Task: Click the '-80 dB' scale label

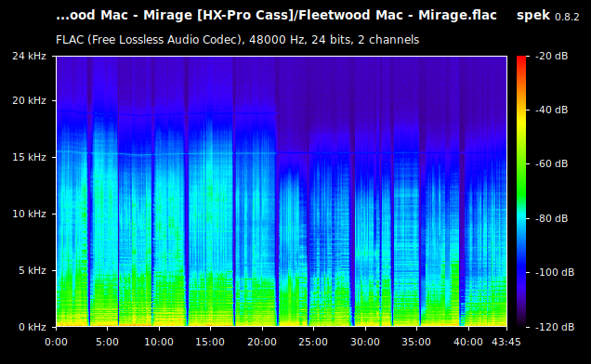Action: [551, 218]
